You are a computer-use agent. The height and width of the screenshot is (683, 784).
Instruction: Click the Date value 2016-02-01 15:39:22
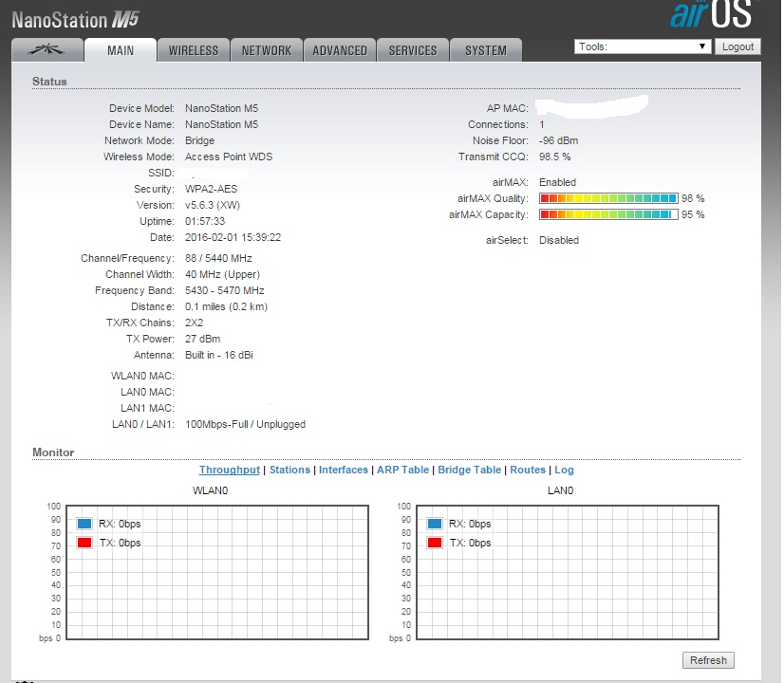[233, 237]
